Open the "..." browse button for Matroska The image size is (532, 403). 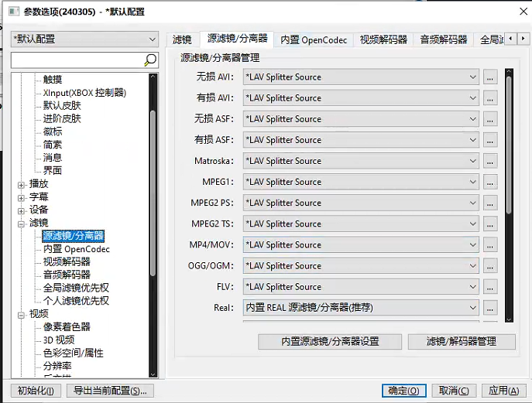[489, 161]
